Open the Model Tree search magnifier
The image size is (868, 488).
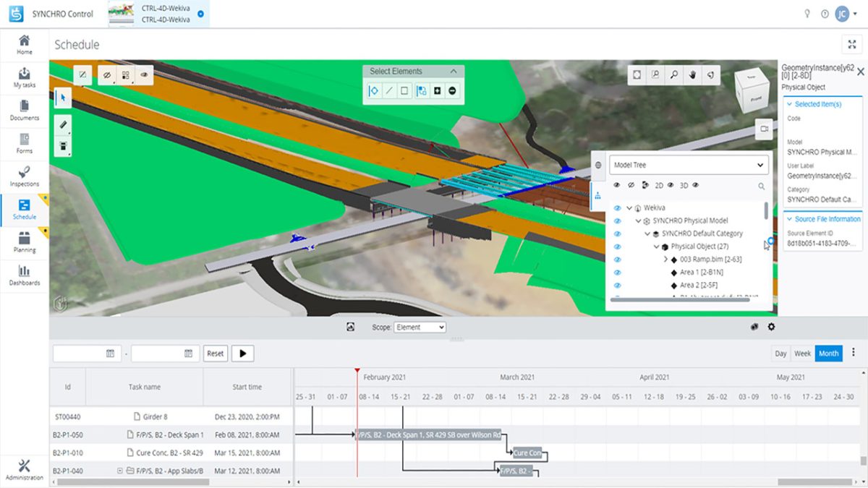tap(762, 185)
